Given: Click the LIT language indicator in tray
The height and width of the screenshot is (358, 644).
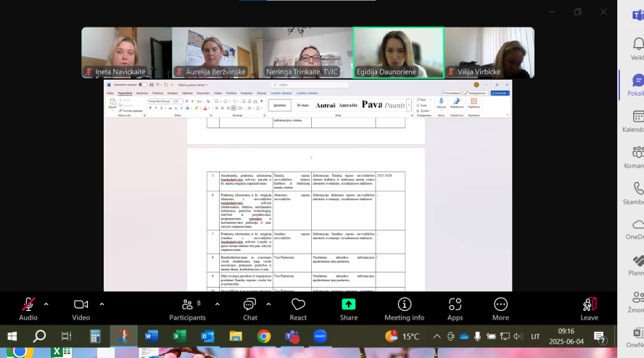Looking at the screenshot, I should (535, 337).
